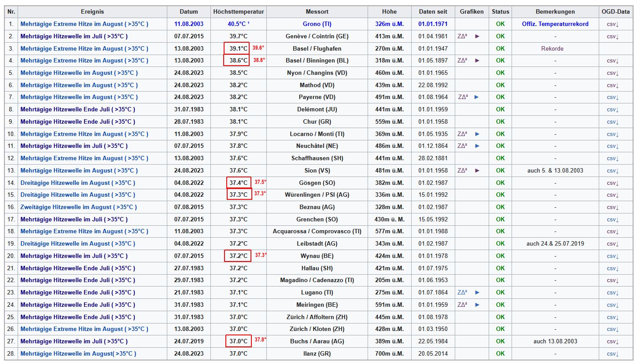
Task: Click the '700m ü.M.' altitude for Ilanz
Action: (x=389, y=353)
